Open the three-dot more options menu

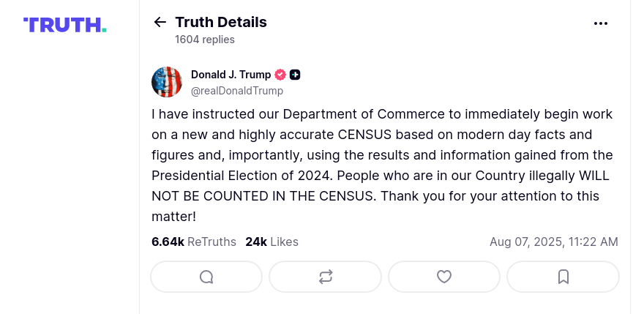coord(601,23)
